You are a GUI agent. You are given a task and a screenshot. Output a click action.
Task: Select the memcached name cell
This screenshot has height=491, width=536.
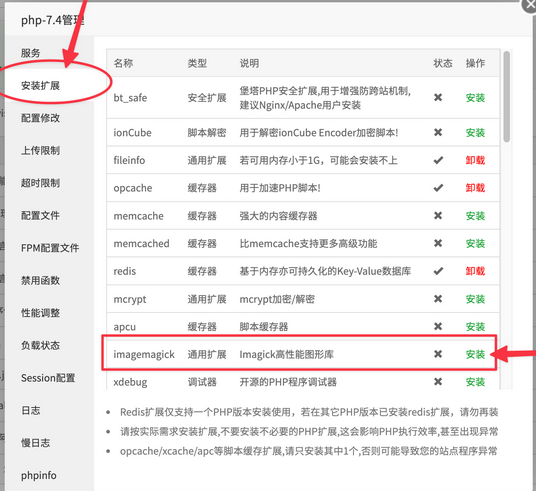click(142, 243)
